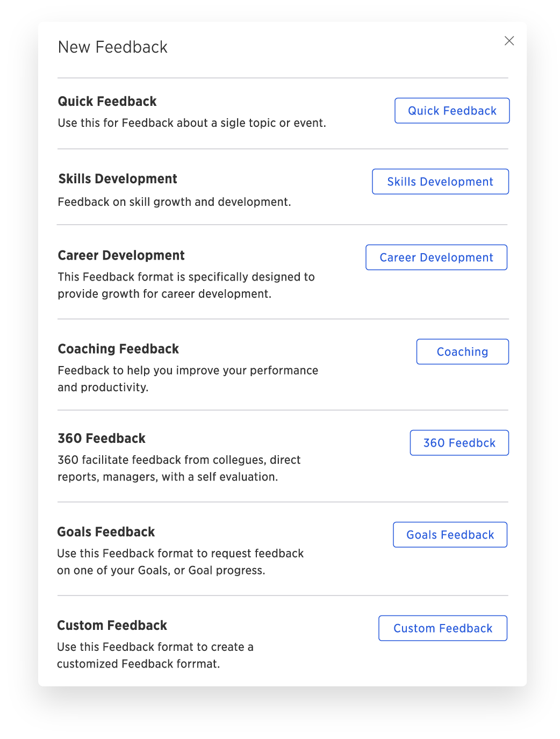Open the 360 Feedbck button
The image size is (560, 739).
click(459, 443)
